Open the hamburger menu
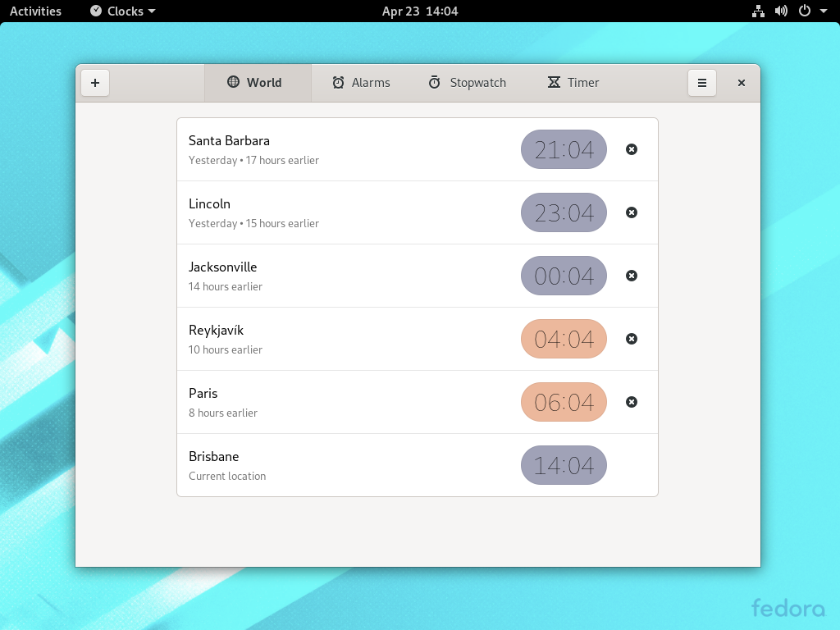Image resolution: width=840 pixels, height=630 pixels. tap(702, 82)
